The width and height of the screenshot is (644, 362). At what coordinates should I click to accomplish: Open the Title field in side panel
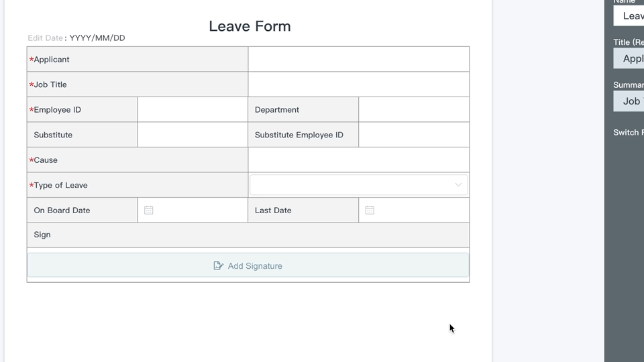pos(629,58)
